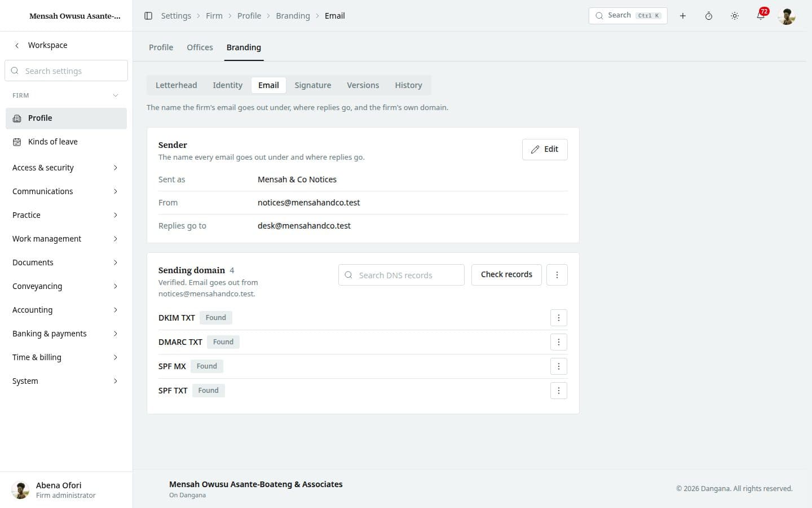Edit the Sender details
This screenshot has height=508, width=812.
[x=545, y=150]
